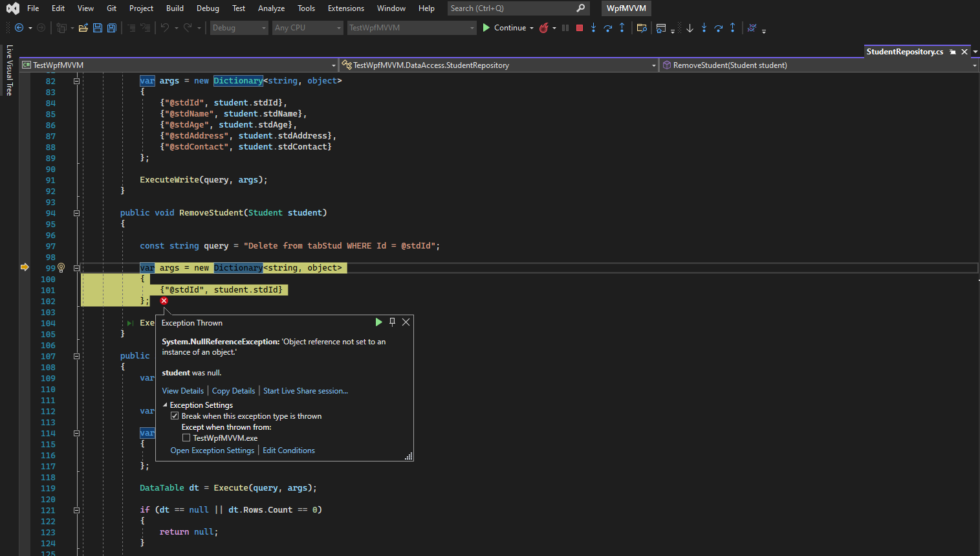
Task: Click the Save All toolbar icon
Action: 111,28
